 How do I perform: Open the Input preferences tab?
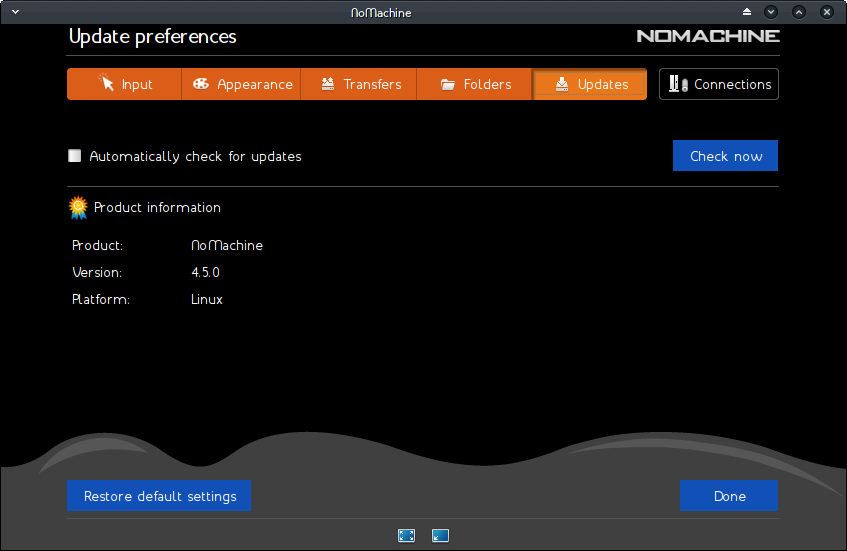124,84
